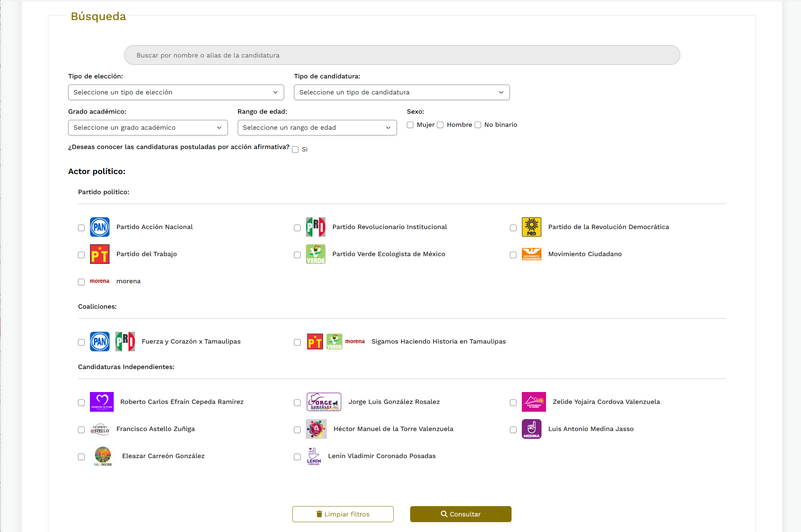This screenshot has height=532, width=801.
Task: Open the Grado académico dropdown
Action: (148, 128)
